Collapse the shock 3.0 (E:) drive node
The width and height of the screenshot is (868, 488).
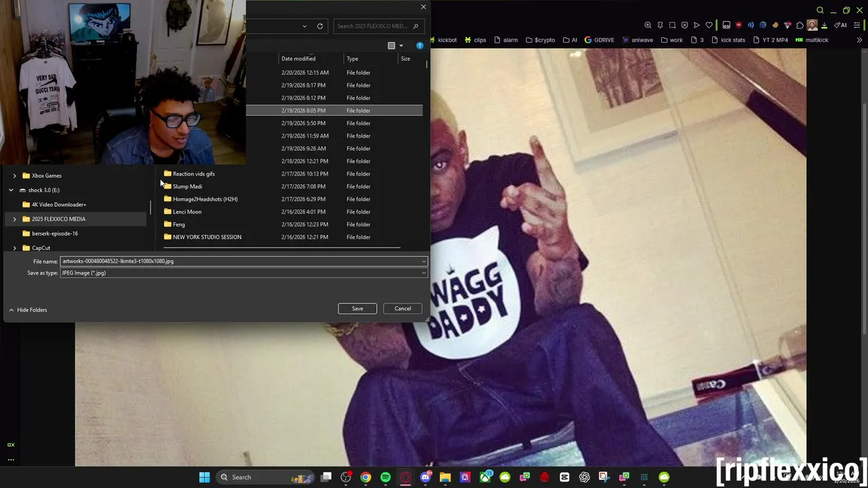11,190
